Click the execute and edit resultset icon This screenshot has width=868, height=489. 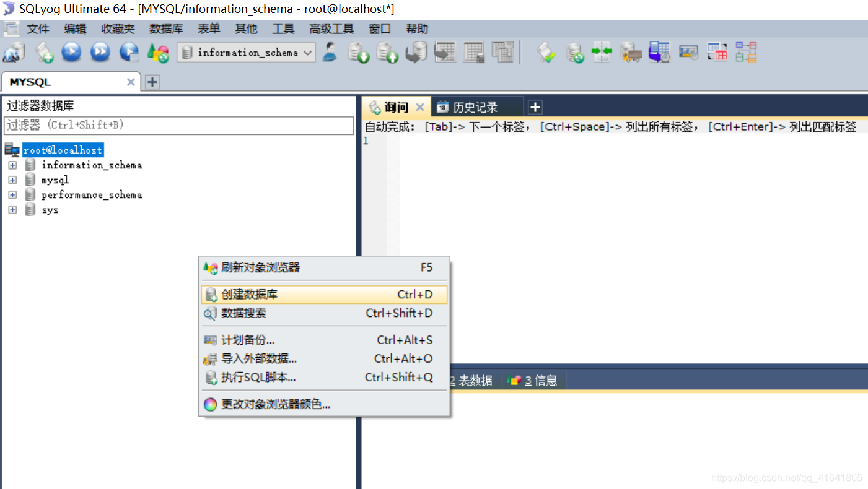[x=129, y=52]
